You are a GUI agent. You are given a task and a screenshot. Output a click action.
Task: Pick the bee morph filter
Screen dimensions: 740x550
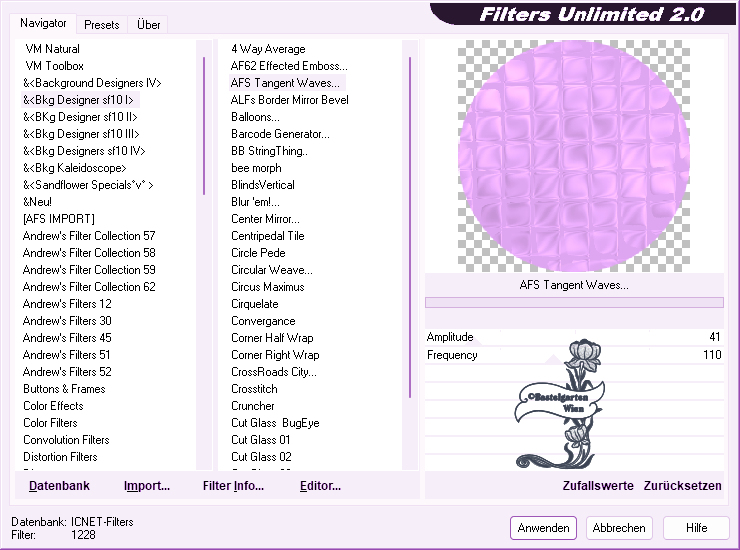(256, 168)
